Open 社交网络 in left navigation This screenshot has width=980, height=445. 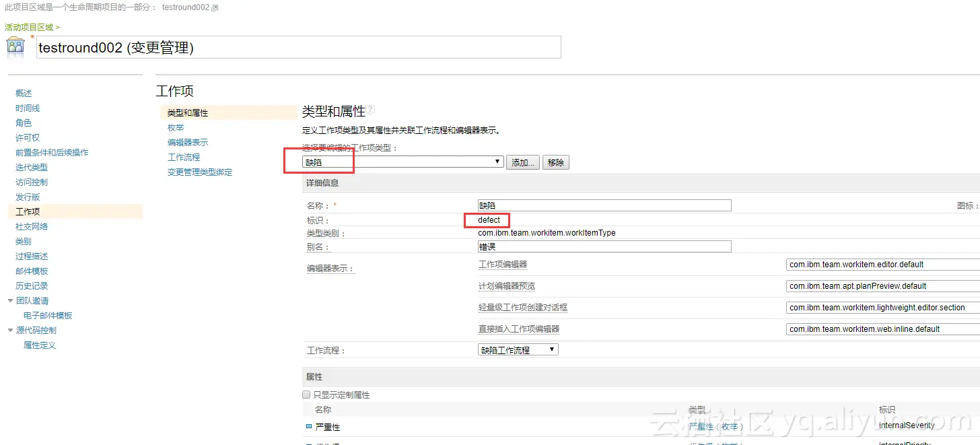coord(32,226)
